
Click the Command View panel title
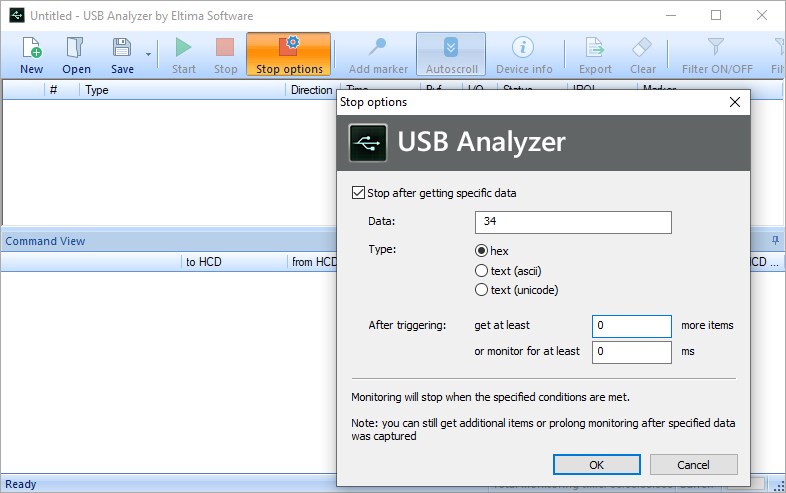point(45,241)
